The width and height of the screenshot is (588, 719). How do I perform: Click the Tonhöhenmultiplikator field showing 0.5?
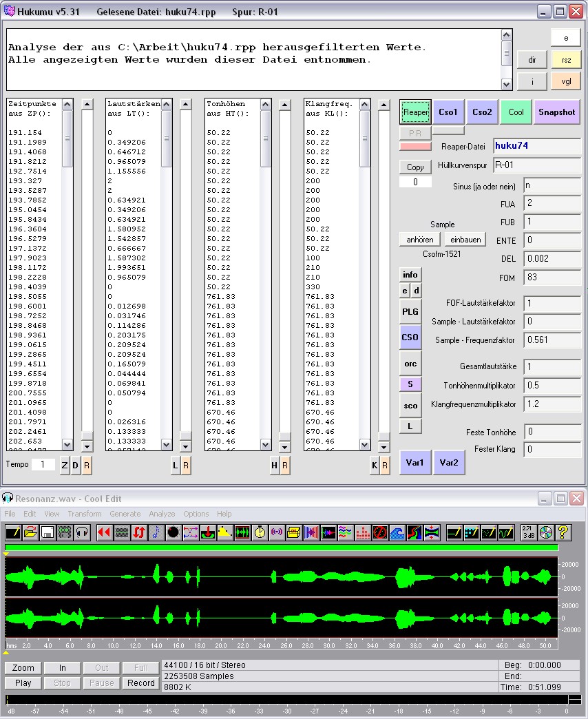[x=553, y=385]
